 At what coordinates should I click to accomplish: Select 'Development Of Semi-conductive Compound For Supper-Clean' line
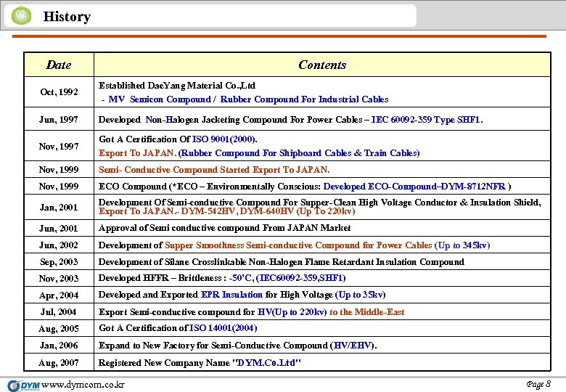[x=320, y=202]
